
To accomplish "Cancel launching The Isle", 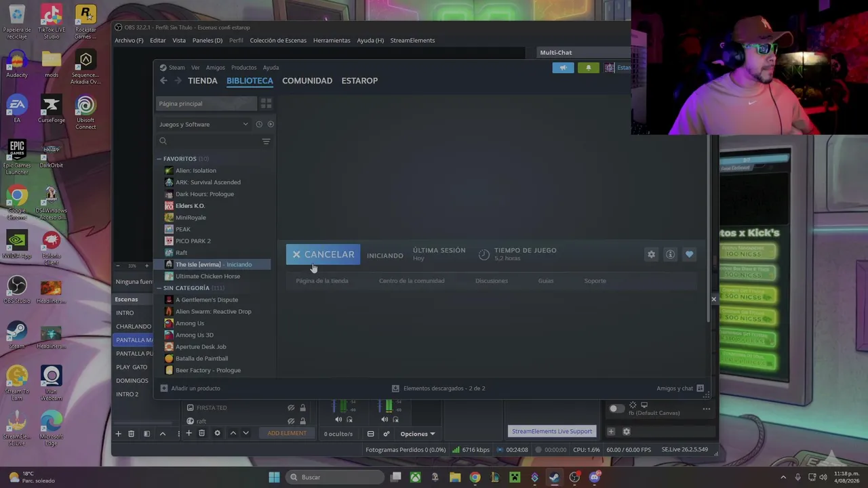I will (323, 255).
